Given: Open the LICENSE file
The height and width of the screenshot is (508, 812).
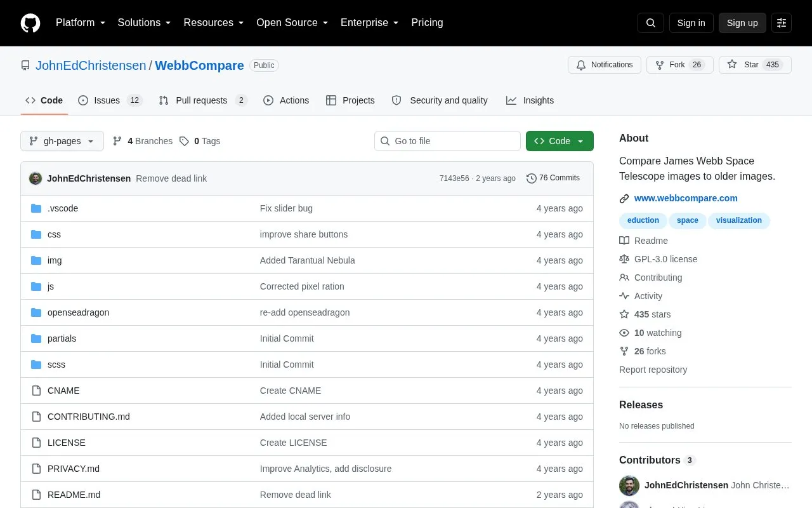Looking at the screenshot, I should [x=67, y=443].
